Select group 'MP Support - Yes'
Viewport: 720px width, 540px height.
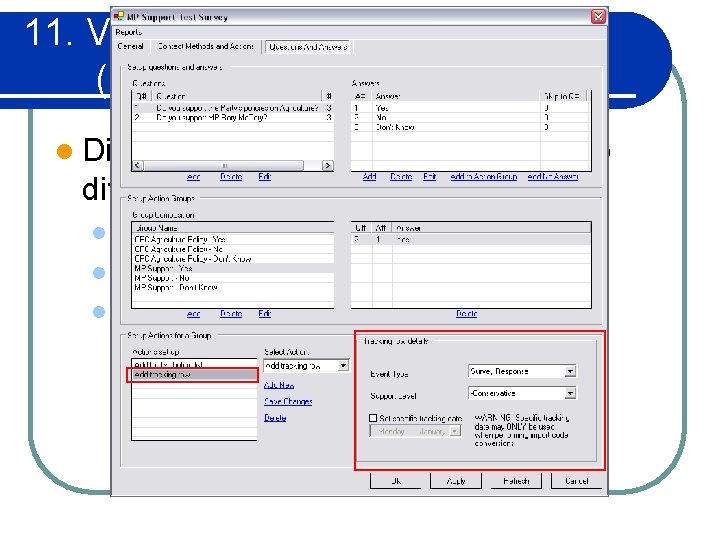pyautogui.click(x=233, y=269)
